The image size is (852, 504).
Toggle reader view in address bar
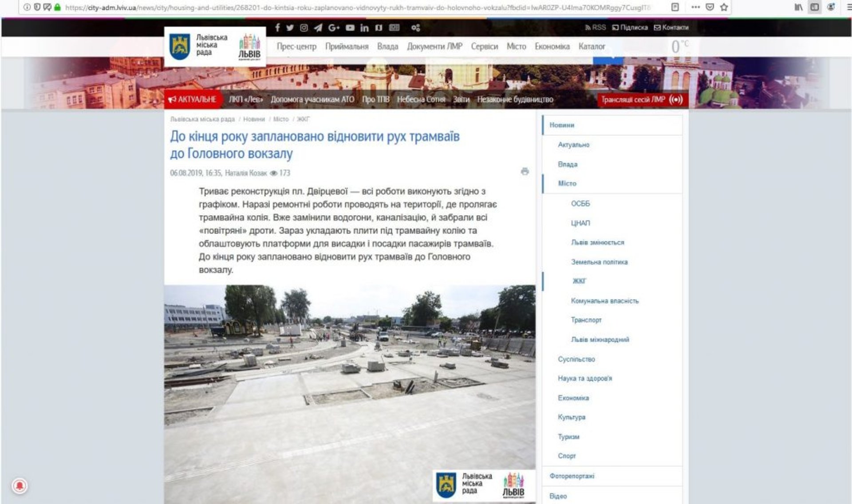click(675, 7)
